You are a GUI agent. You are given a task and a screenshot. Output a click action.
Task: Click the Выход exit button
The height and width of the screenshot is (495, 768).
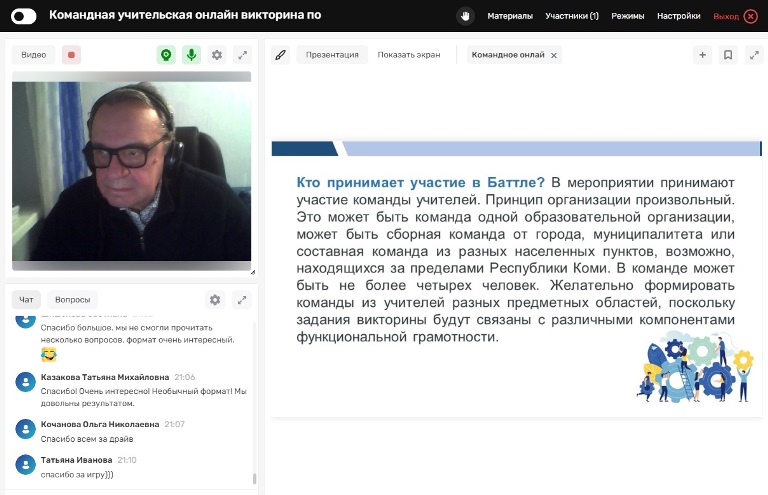tap(734, 16)
